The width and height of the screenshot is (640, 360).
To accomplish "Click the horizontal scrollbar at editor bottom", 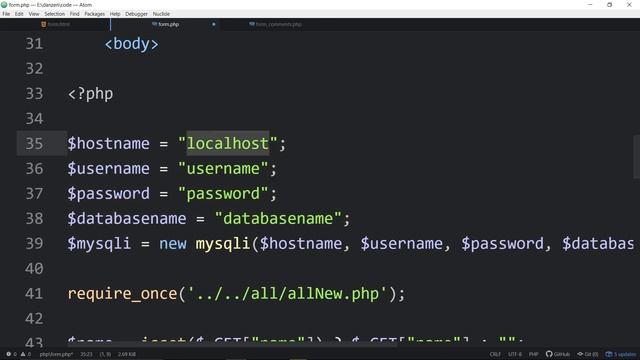I will [x=233, y=345].
